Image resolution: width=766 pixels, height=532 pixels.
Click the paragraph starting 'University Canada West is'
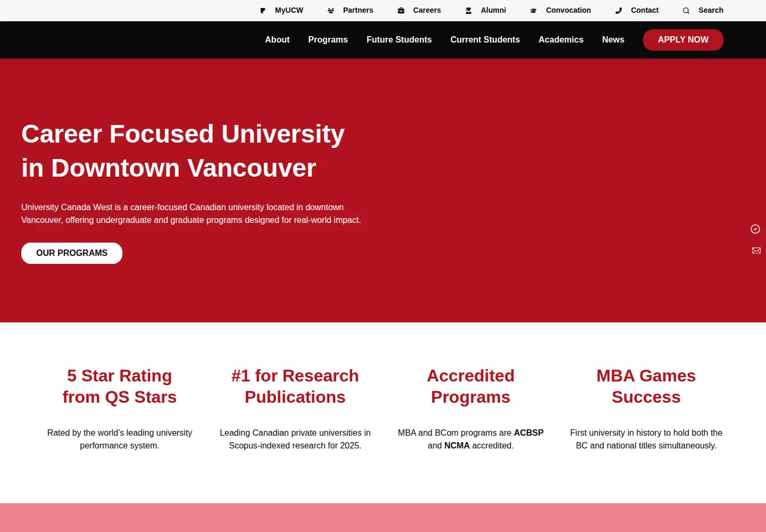coord(191,213)
